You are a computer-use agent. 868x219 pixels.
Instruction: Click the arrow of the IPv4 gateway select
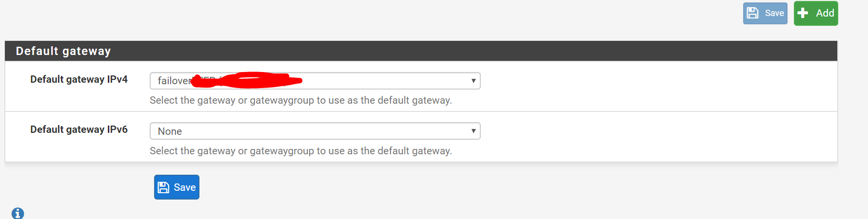click(473, 81)
